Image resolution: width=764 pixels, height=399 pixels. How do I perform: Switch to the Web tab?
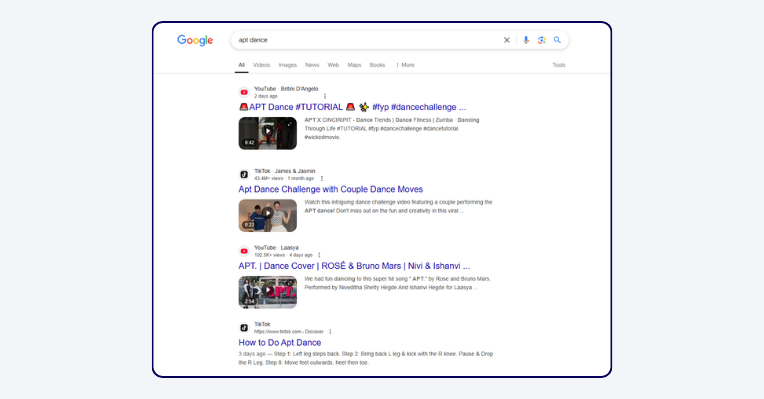[333, 65]
